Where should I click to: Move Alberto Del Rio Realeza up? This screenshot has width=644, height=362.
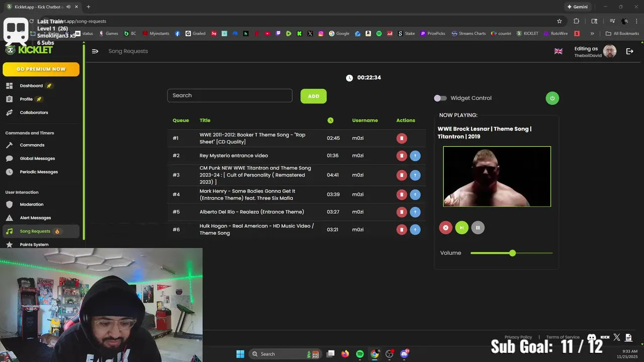[415, 212]
